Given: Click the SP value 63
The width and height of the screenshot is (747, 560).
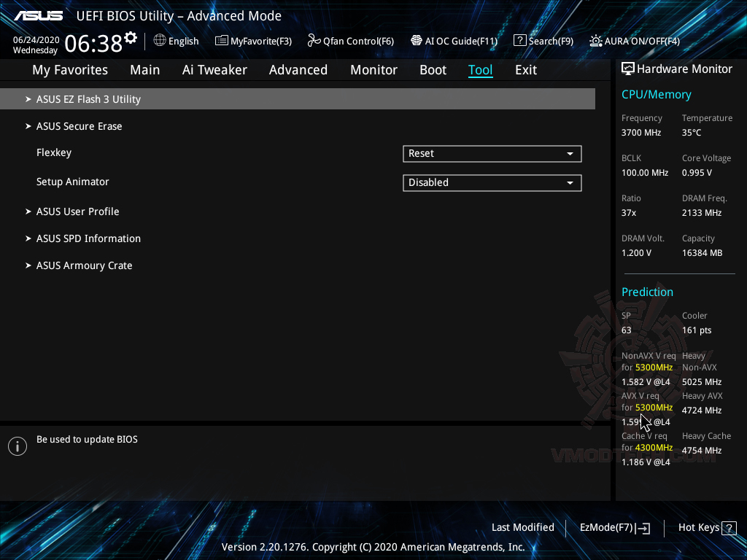Looking at the screenshot, I should pyautogui.click(x=626, y=330).
